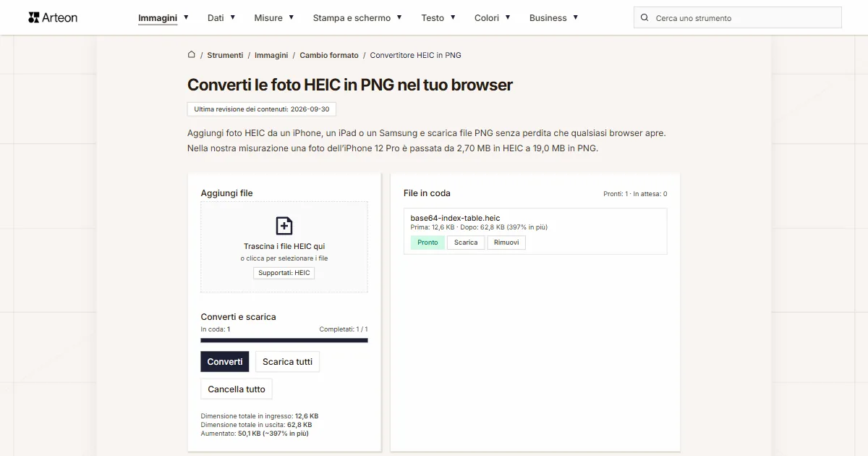Image resolution: width=868 pixels, height=456 pixels.
Task: Click the home icon in breadcrumb
Action: coord(192,54)
